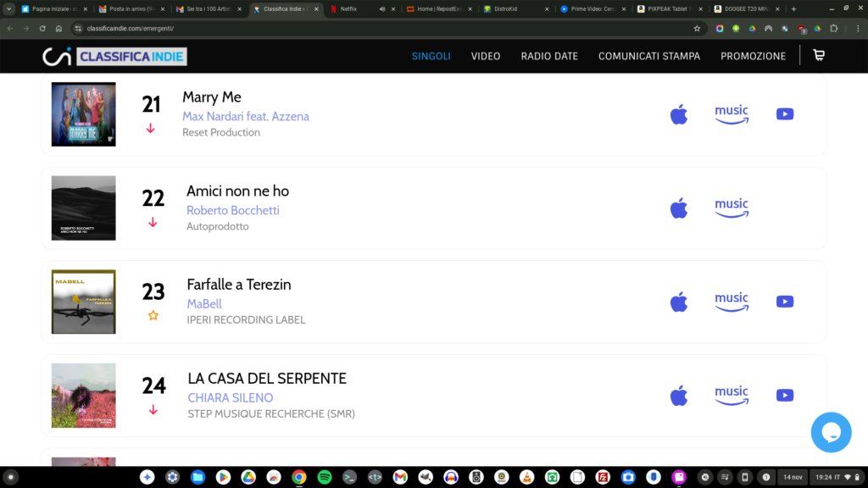868x488 pixels.
Task: Click the label text Reset Production
Action: (221, 132)
